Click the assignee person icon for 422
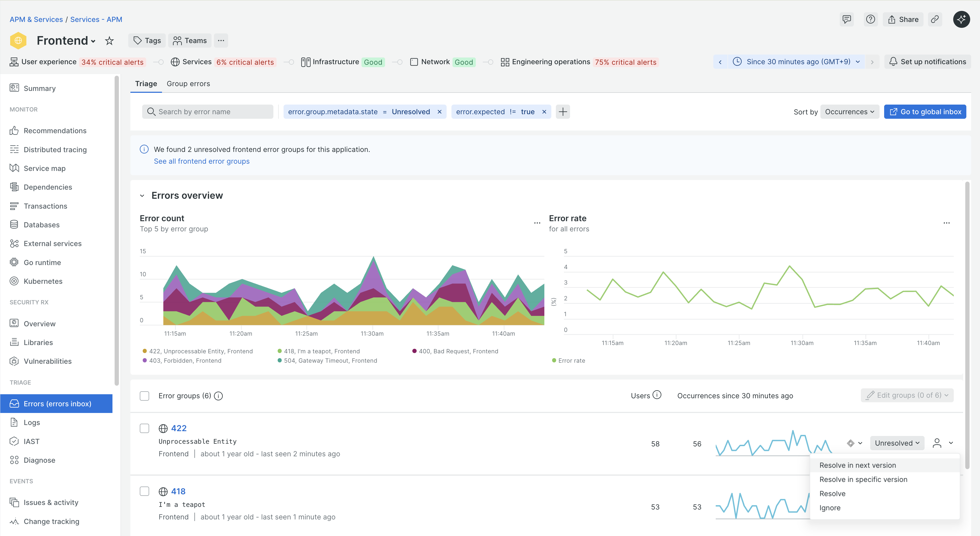The image size is (980, 536). [x=937, y=443]
